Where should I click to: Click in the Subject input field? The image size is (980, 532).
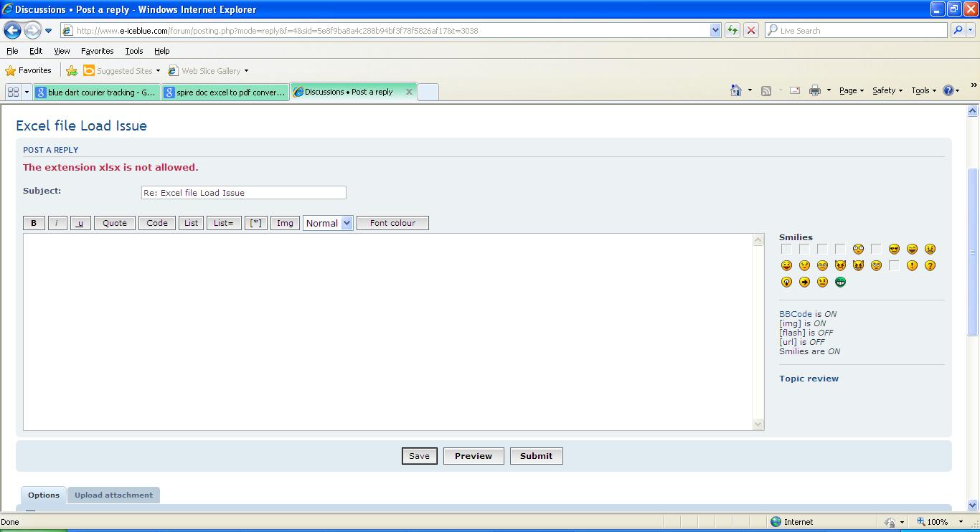click(244, 192)
